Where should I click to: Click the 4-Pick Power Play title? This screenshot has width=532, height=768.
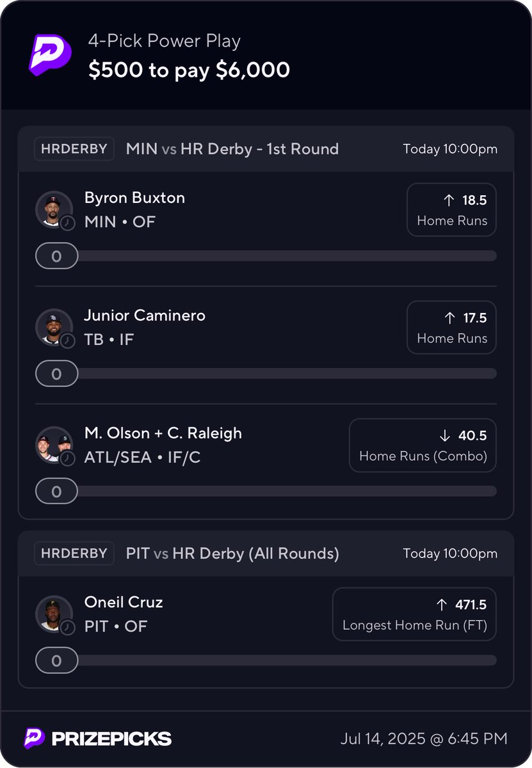coord(165,42)
